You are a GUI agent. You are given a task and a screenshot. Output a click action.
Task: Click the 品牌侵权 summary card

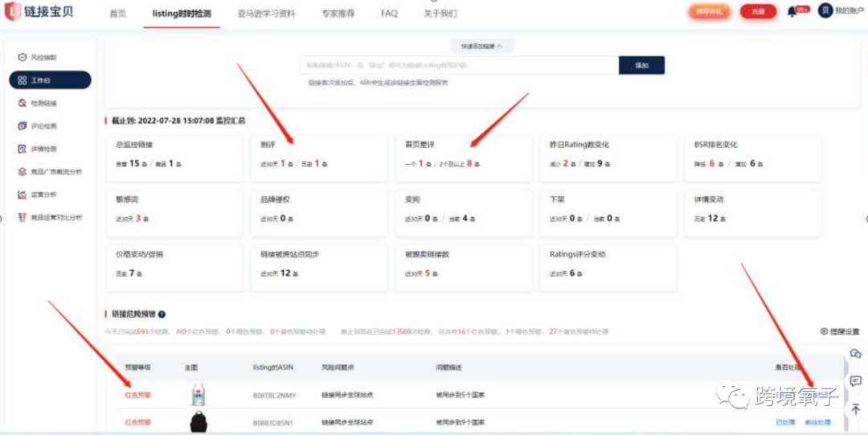[x=319, y=213]
